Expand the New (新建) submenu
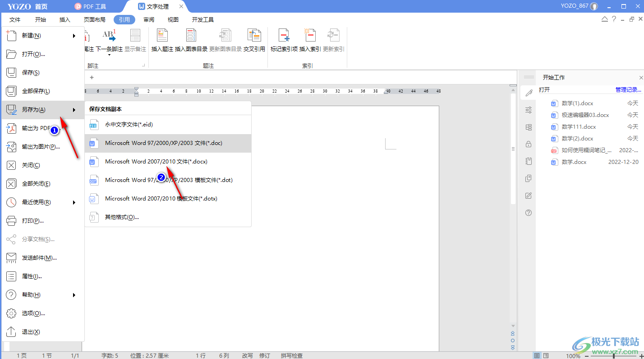The height and width of the screenshot is (359, 644). (43, 36)
